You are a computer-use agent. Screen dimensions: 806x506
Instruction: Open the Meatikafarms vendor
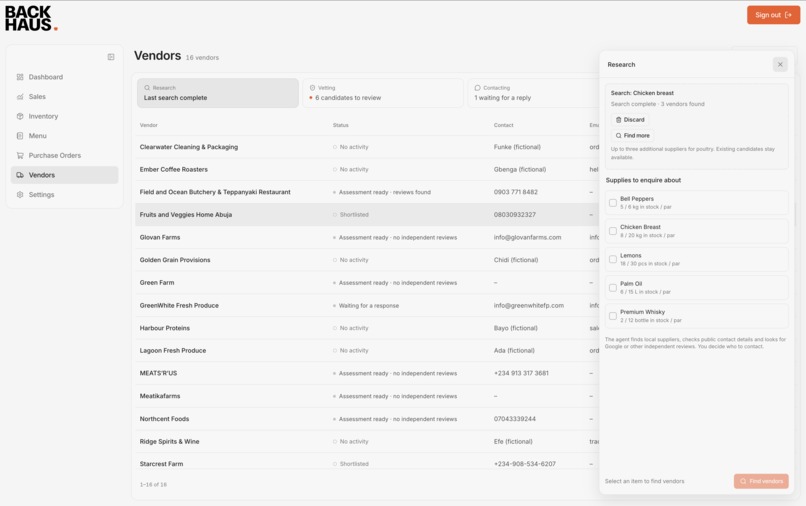coord(367,396)
